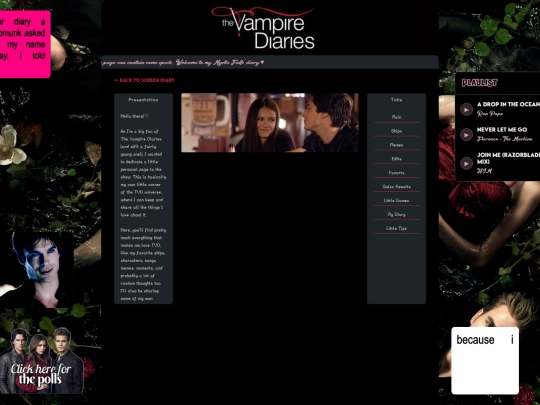Click the 'Join Me (Razorblade Mix)' title
The width and height of the screenshot is (540, 405).
508,158
